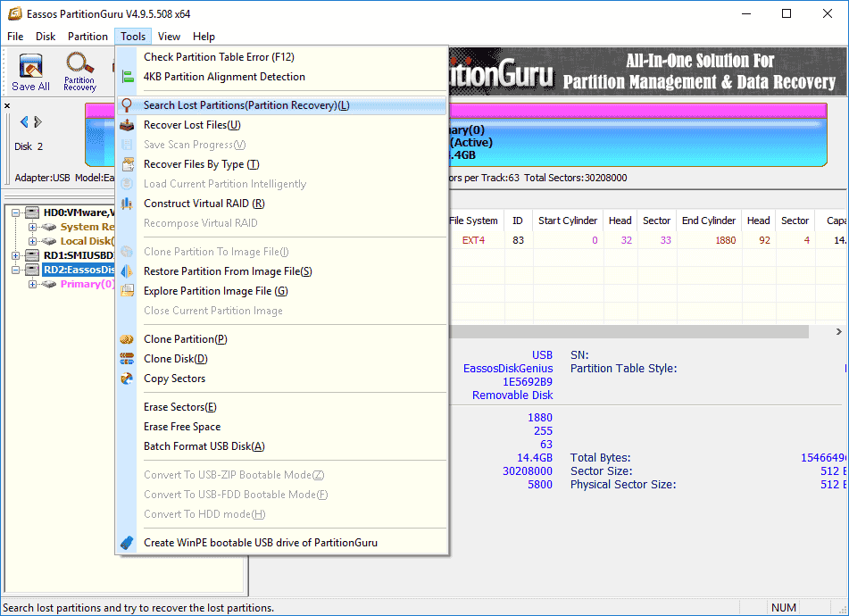Click the Recover Files By Type icon
Viewport: 849px width, 616px height.
[128, 164]
